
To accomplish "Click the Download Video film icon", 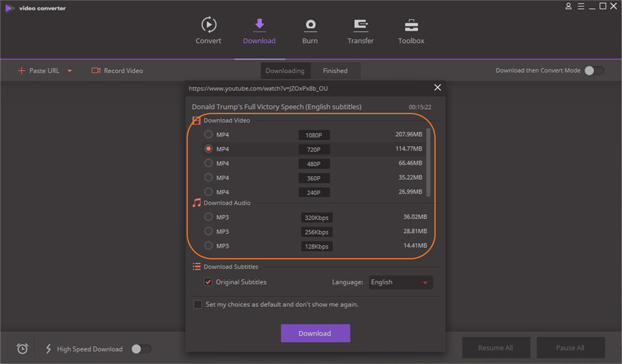I will coord(196,121).
